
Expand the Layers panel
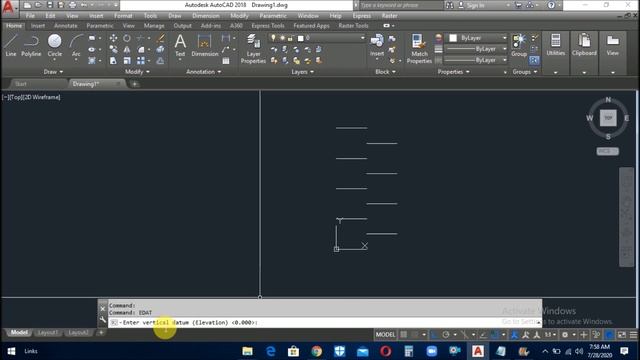302,72
